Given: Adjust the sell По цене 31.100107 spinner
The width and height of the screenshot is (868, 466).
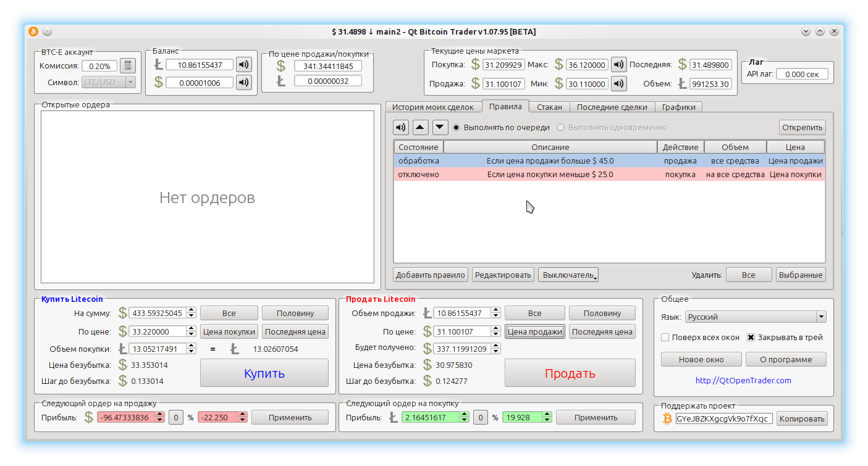Looking at the screenshot, I should 496,331.
